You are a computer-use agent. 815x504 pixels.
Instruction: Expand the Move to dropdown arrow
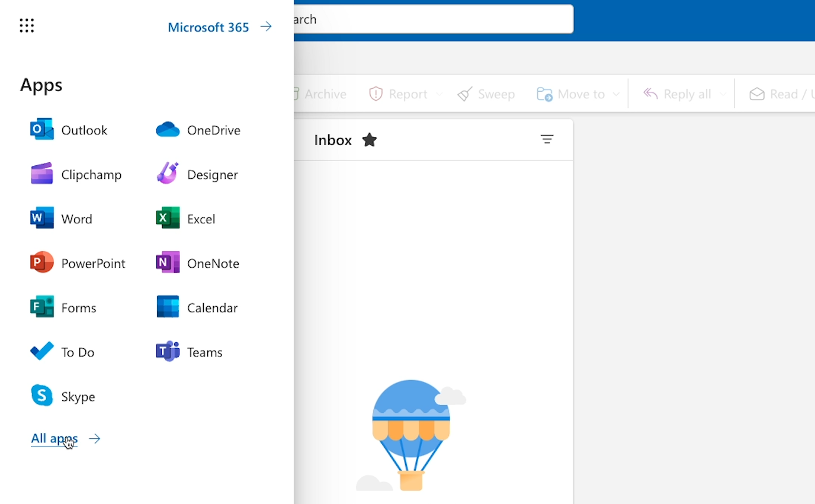pyautogui.click(x=616, y=94)
